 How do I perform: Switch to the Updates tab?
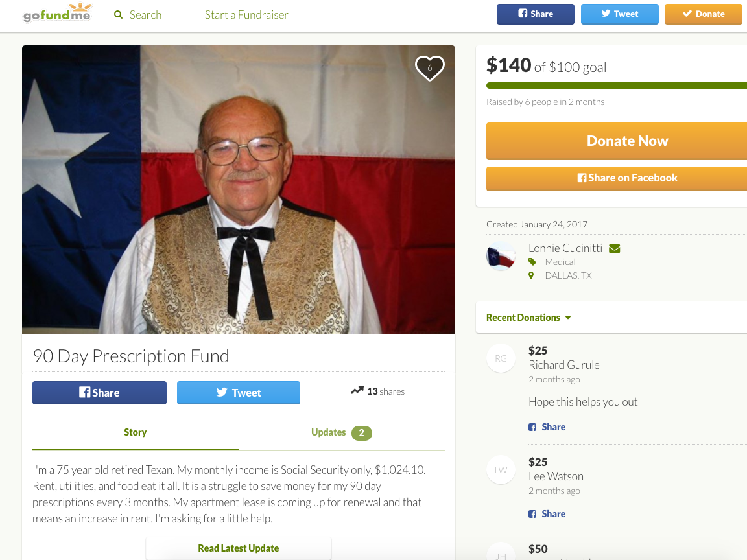click(342, 432)
